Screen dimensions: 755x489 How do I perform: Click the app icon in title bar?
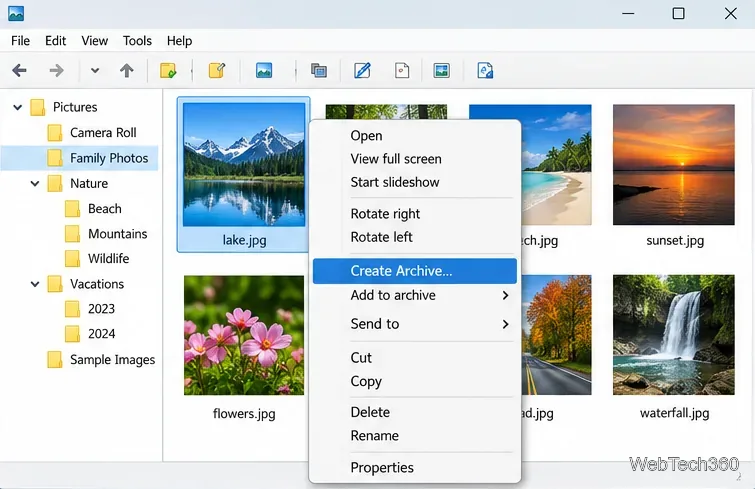tap(16, 13)
